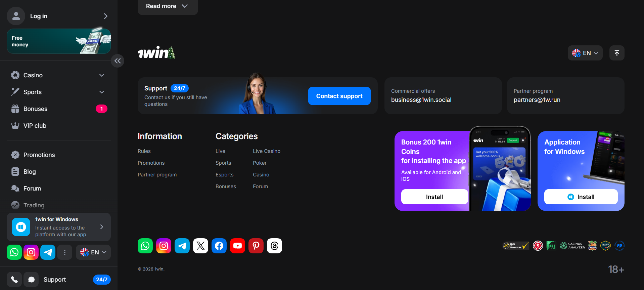Open the X (Twitter) icon

pyautogui.click(x=200, y=246)
